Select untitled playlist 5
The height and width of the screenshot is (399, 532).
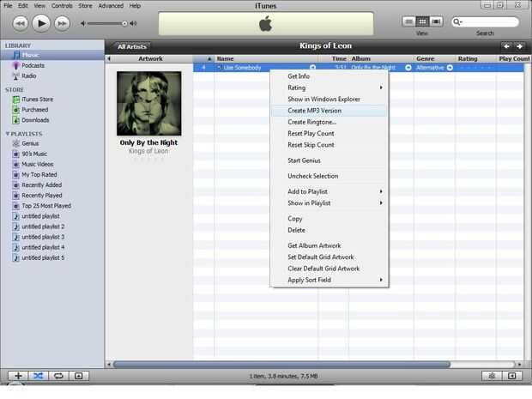click(43, 258)
